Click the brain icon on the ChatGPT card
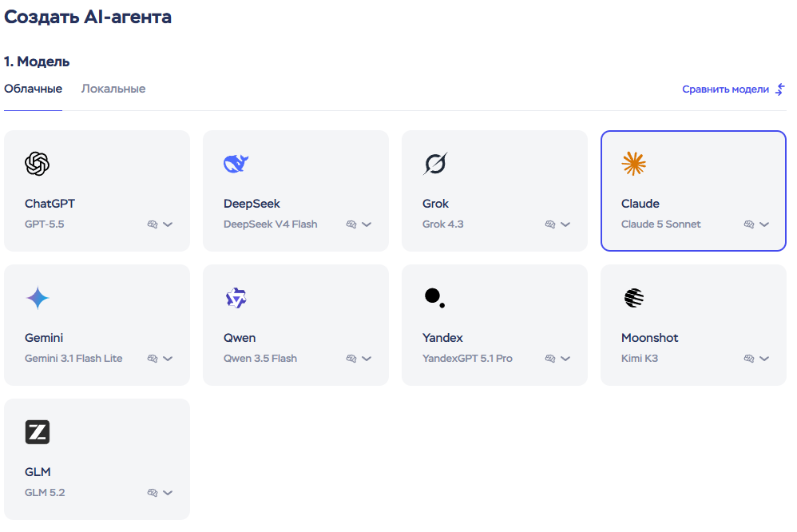797x532 pixels. (153, 224)
